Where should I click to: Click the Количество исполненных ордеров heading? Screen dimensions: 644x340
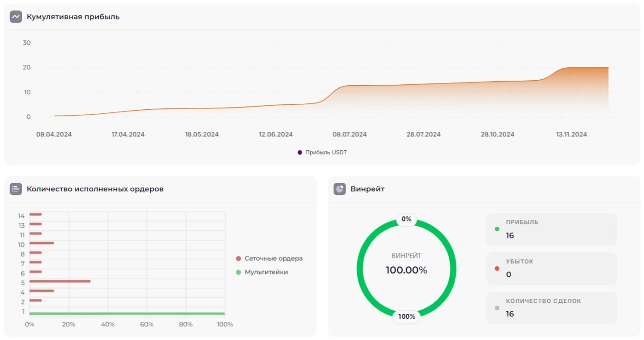pos(95,189)
